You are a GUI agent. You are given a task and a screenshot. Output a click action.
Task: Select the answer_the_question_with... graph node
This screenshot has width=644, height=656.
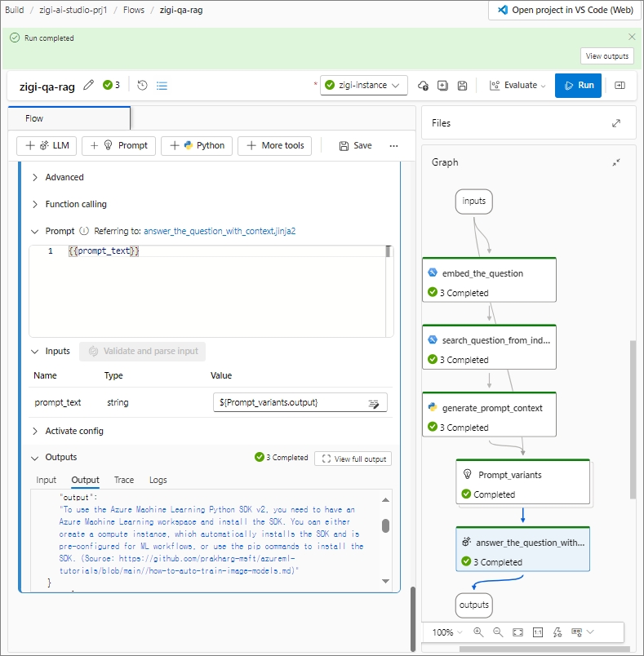(x=522, y=549)
